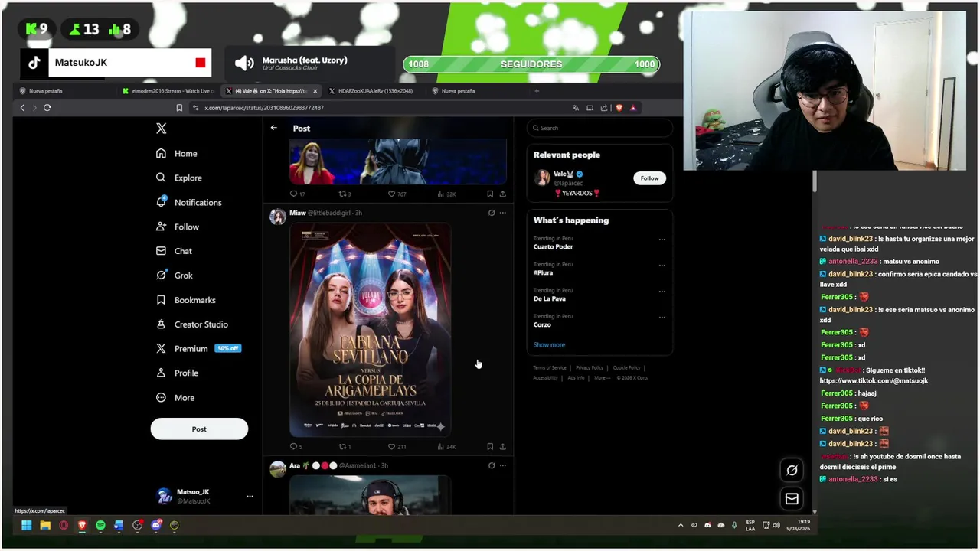Screen dimensions: 980x551
Task: Open the Fabiana Sevillano poster image
Action: [370, 330]
